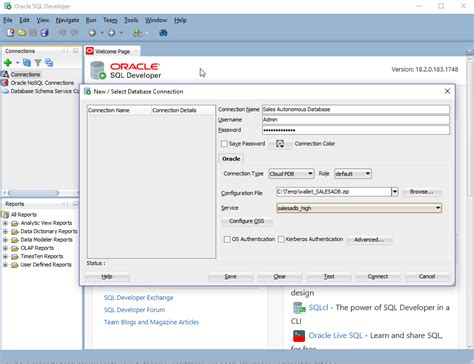Click the Test button
This screenshot has width=474, height=364.
pyautogui.click(x=329, y=276)
